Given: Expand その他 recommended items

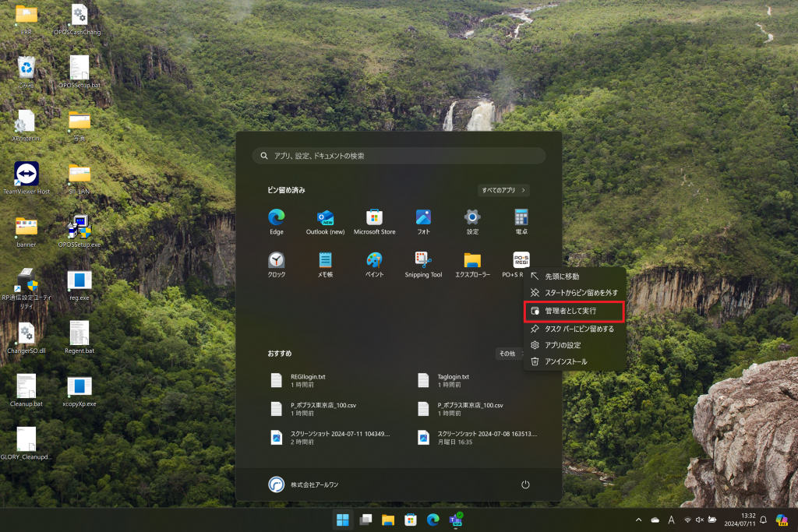Looking at the screenshot, I should pos(508,354).
